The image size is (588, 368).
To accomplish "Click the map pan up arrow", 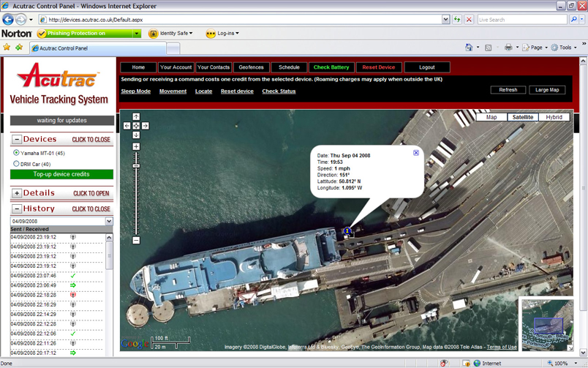I will tap(136, 117).
